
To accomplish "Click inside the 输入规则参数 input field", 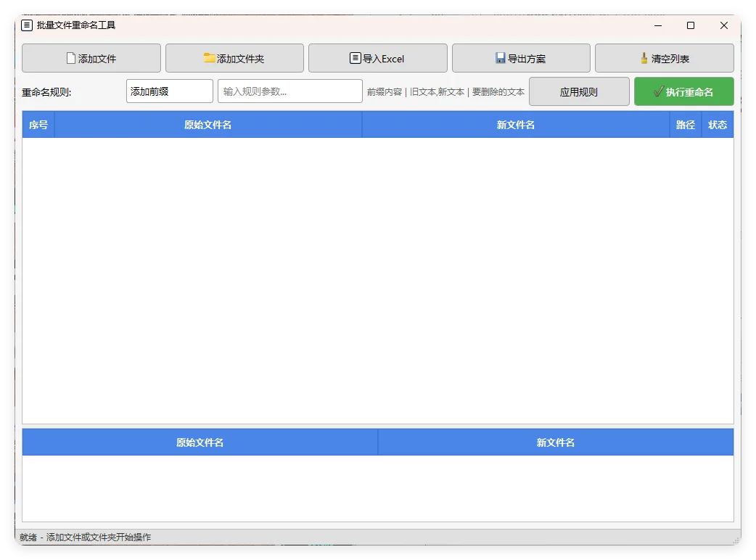I will 289,91.
